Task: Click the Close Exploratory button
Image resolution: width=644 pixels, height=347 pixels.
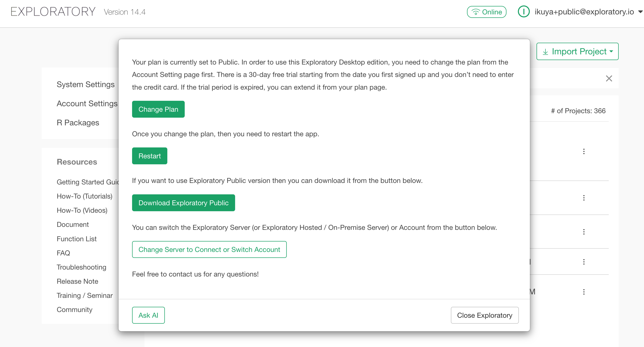Action: click(485, 315)
